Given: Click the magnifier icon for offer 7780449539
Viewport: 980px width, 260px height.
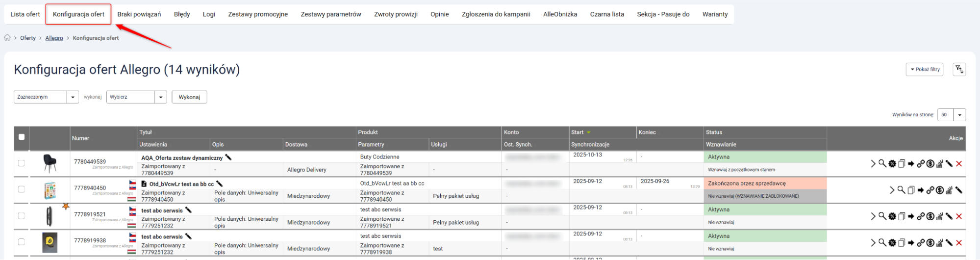Looking at the screenshot, I should [x=882, y=163].
